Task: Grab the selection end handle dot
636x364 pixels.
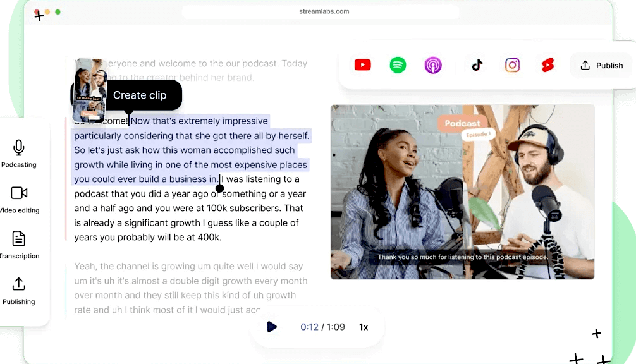Action: (x=219, y=188)
